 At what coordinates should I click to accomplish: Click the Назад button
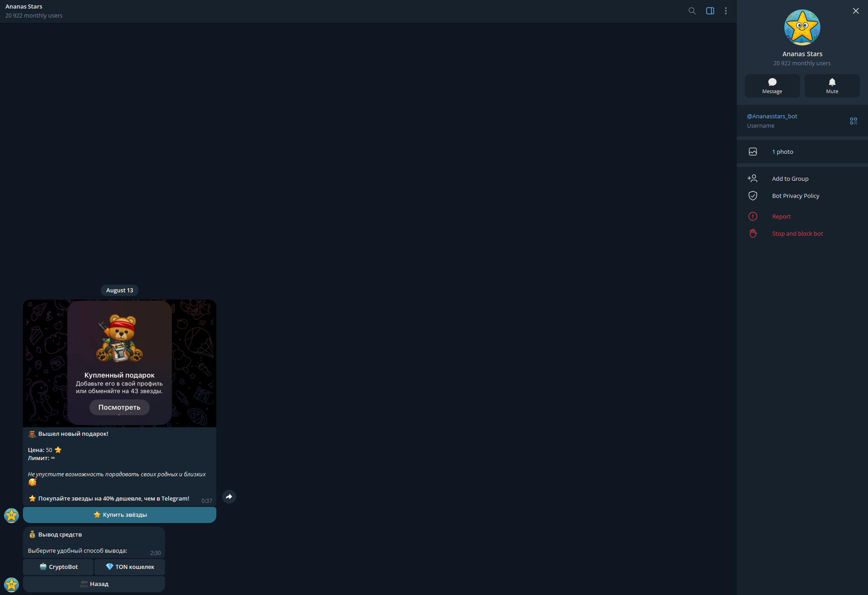pos(94,584)
